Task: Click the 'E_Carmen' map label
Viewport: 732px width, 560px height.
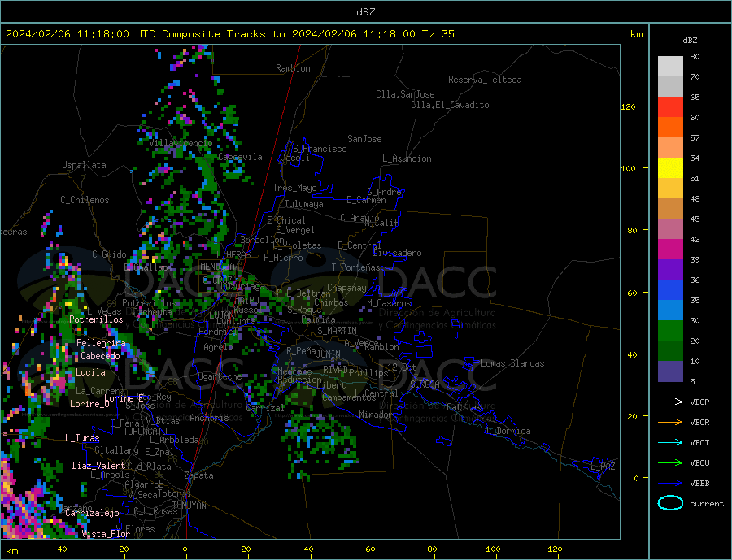Action: (367, 200)
